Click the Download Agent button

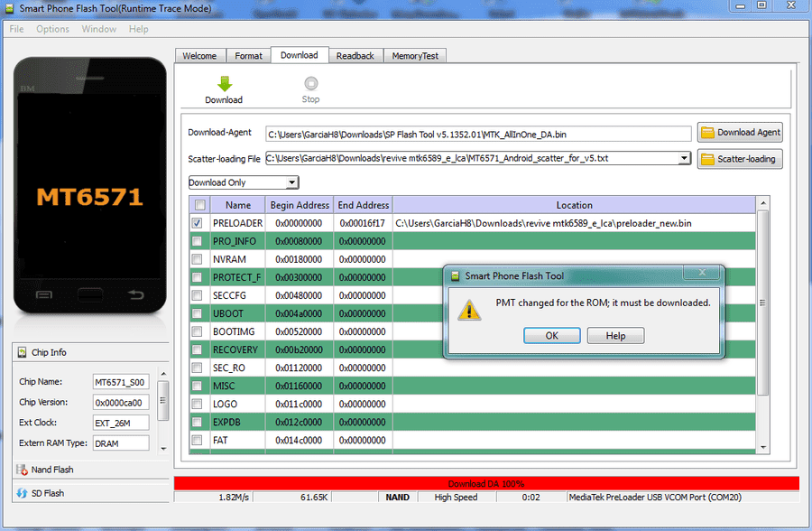click(740, 132)
